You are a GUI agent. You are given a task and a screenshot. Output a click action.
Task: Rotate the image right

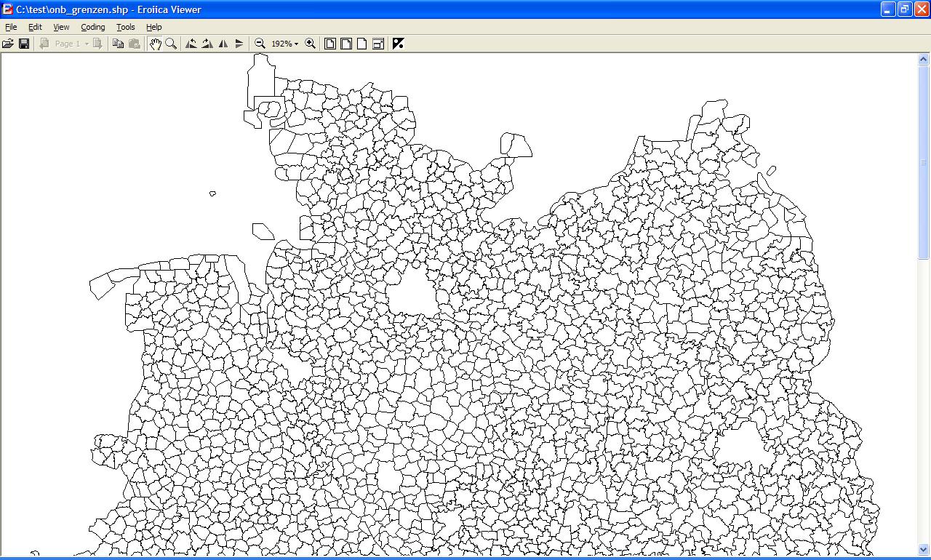coord(207,44)
